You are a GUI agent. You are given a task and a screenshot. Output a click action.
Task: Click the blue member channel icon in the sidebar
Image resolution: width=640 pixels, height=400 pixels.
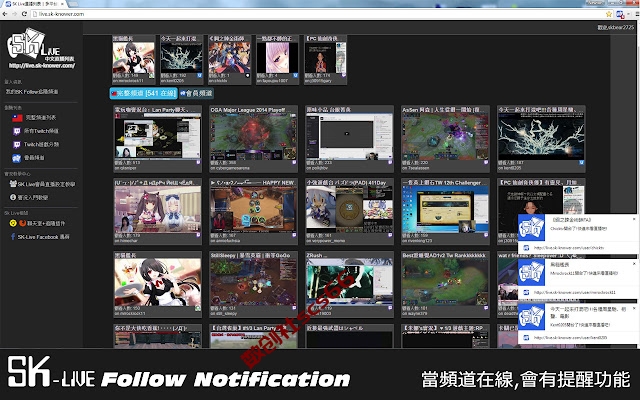tap(16, 158)
